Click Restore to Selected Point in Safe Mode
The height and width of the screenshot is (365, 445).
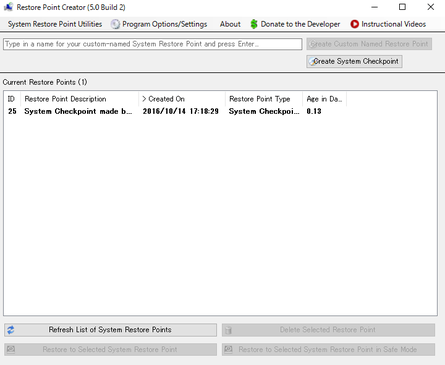coord(328,350)
